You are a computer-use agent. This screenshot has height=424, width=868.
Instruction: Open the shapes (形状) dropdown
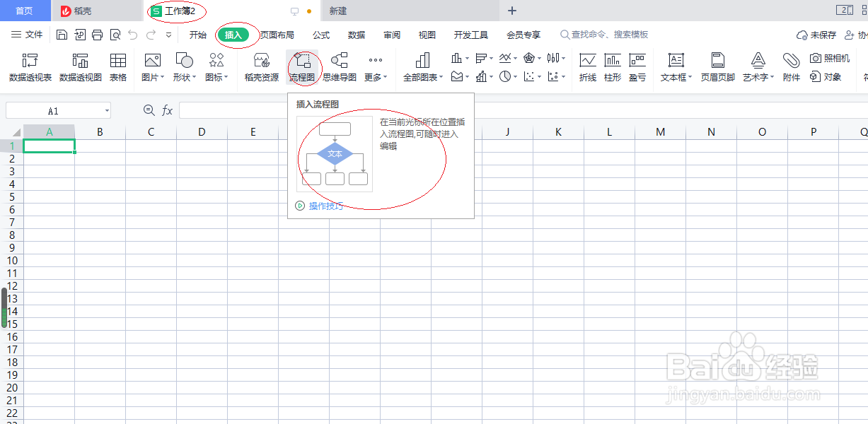(185, 67)
